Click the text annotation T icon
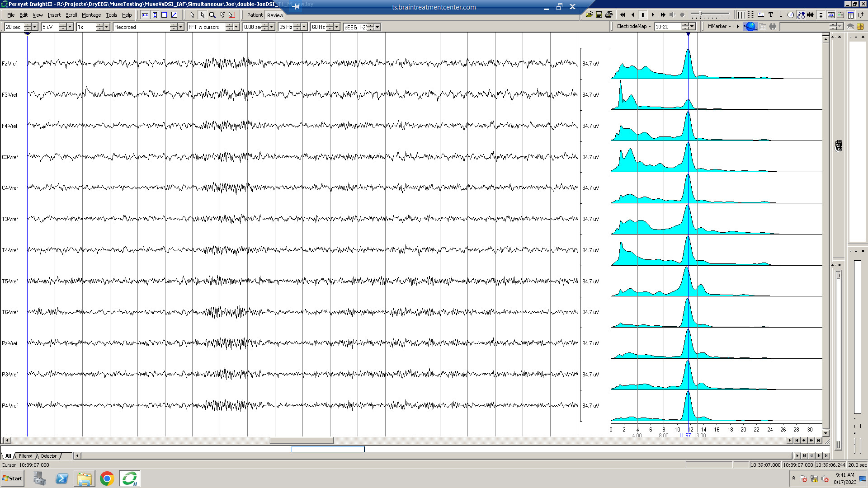The height and width of the screenshot is (488, 868). [771, 15]
